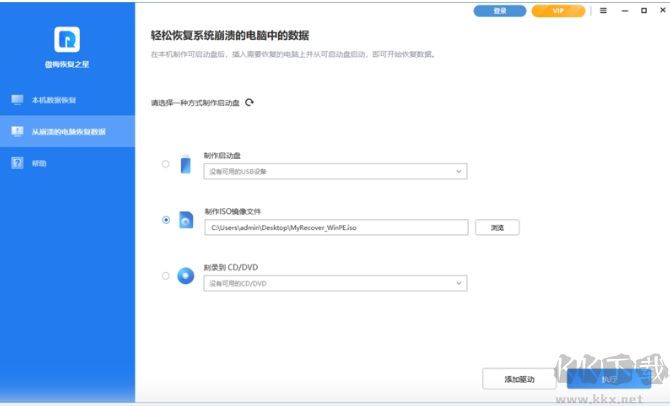Click the CD/DVD disc icon
670x406 pixels.
[186, 276]
